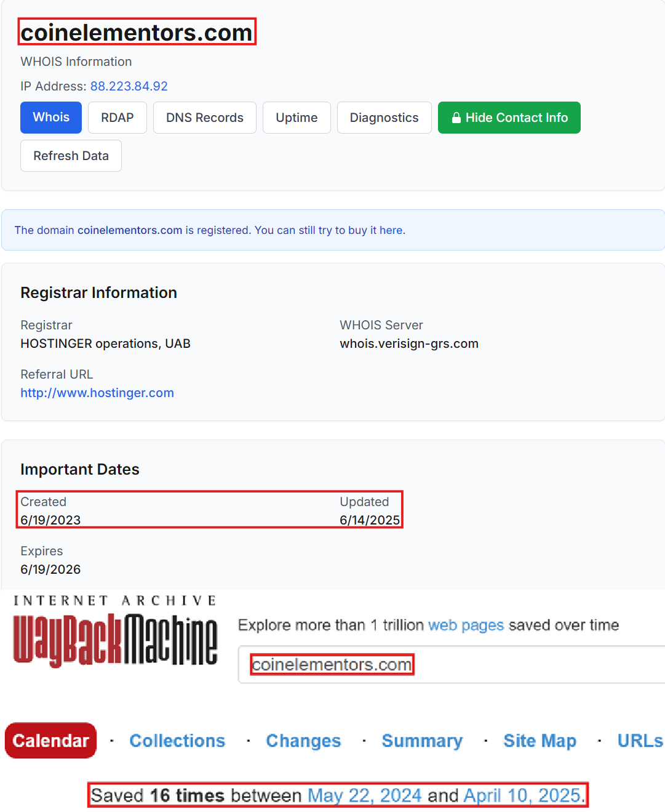Viewport: 665px width, 812px height.
Task: Open the Collections tab
Action: pyautogui.click(x=177, y=741)
